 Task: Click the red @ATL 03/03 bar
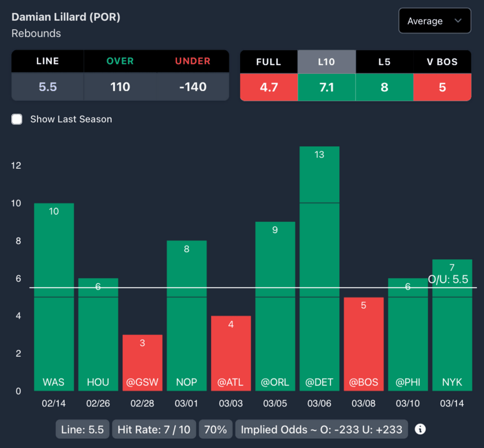[x=231, y=353]
